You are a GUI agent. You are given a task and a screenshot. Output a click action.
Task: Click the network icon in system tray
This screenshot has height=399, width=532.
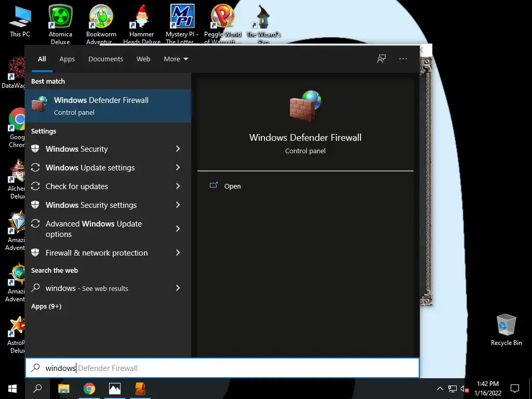click(x=453, y=389)
